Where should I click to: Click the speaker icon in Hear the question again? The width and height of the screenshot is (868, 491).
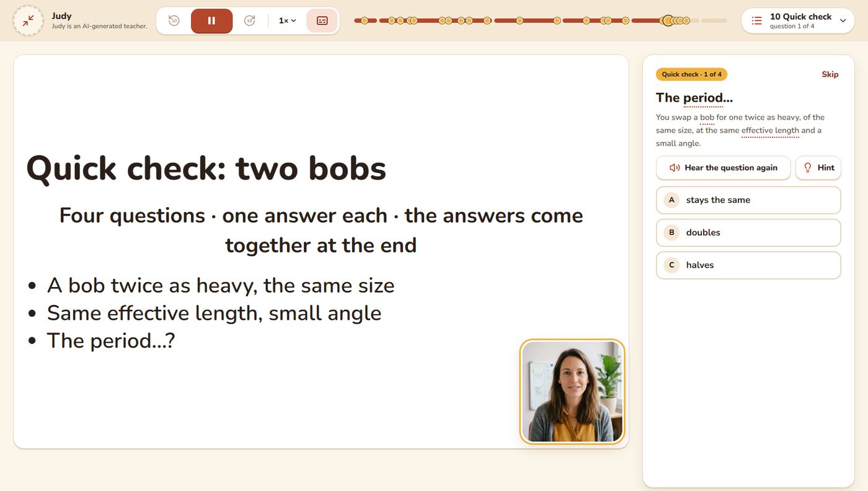pyautogui.click(x=675, y=167)
